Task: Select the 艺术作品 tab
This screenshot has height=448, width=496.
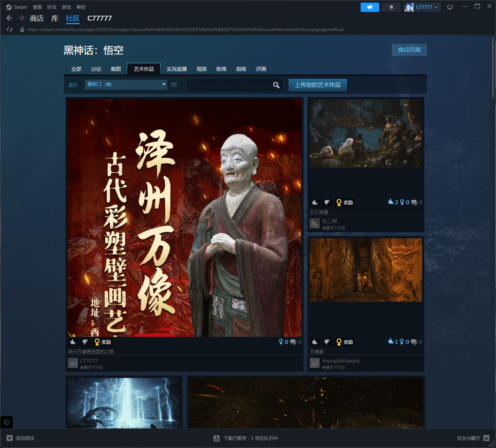Action: point(144,69)
